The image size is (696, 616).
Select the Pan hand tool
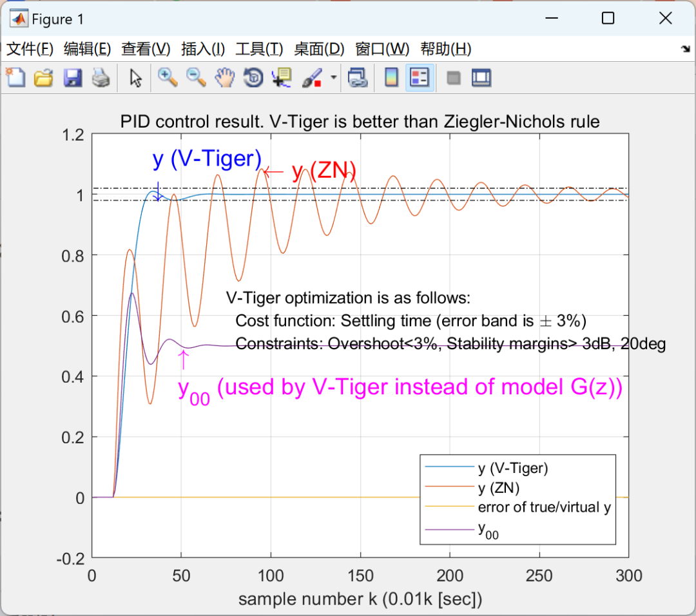click(x=225, y=78)
